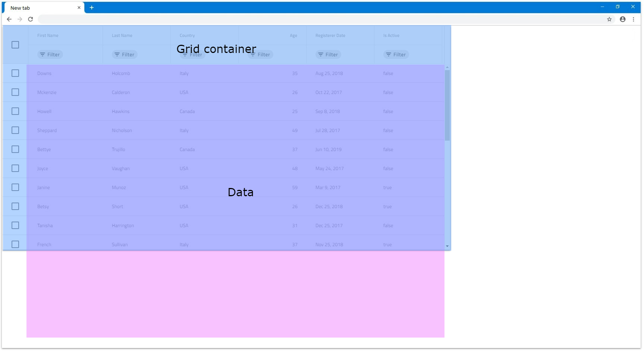Click the browser forward arrow

20,19
